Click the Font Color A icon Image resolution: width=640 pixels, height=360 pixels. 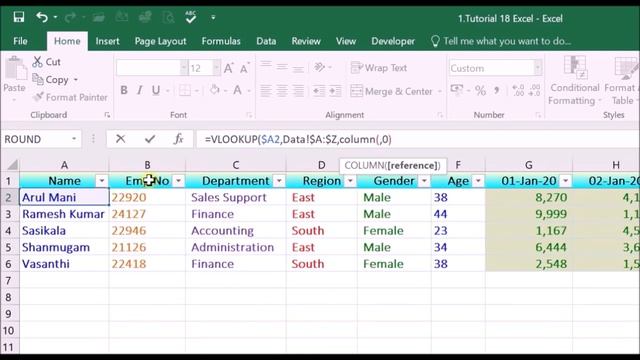(x=237, y=90)
